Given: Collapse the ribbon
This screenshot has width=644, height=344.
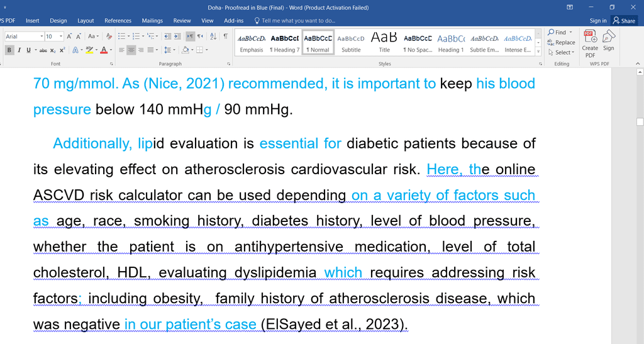Looking at the screenshot, I should coord(638,64).
